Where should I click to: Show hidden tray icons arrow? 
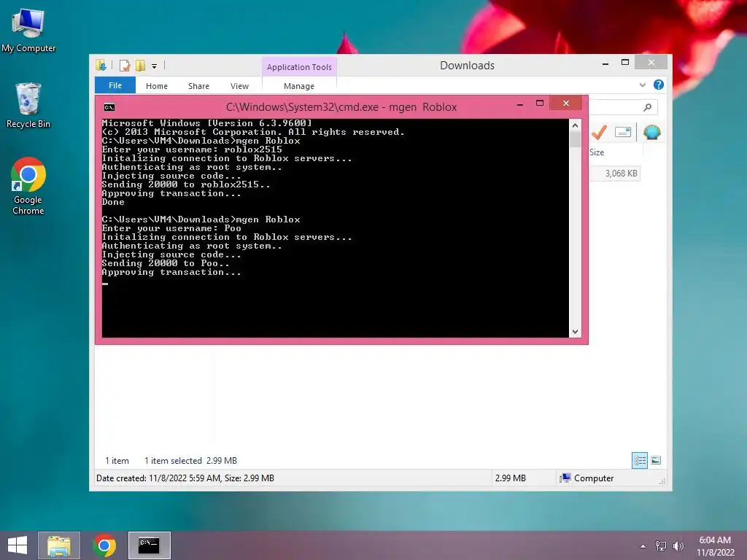(643, 545)
